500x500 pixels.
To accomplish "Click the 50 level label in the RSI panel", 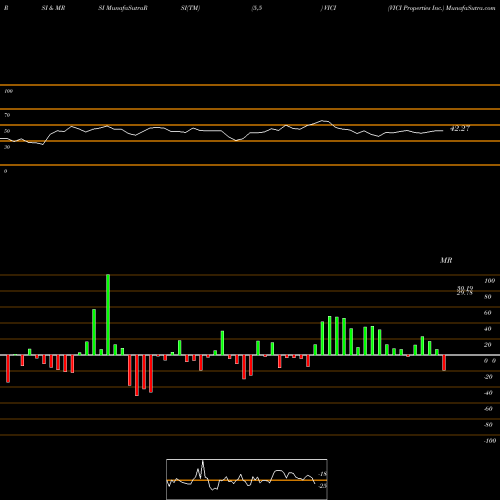I will tap(7, 131).
